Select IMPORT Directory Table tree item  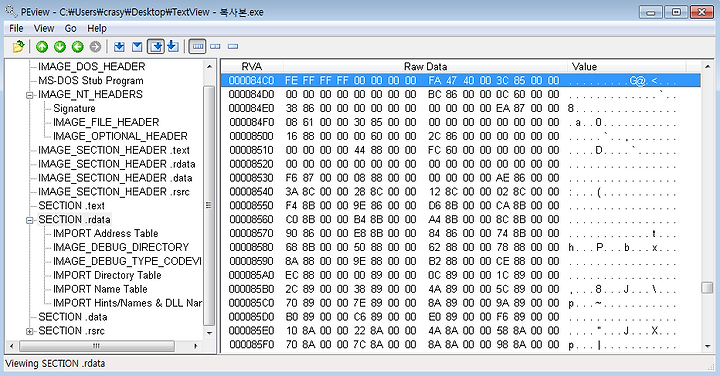point(107,275)
